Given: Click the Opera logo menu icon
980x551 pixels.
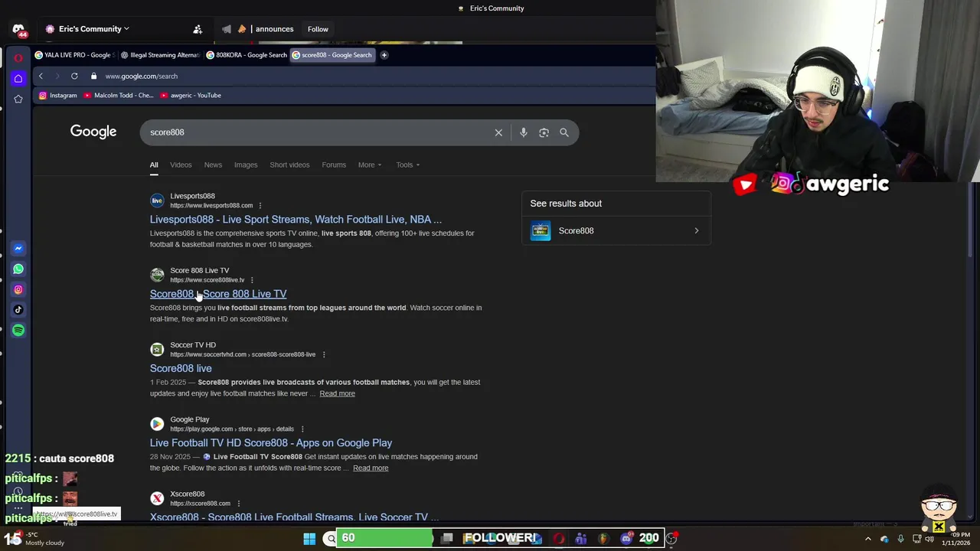Looking at the screenshot, I should pyautogui.click(x=18, y=58).
